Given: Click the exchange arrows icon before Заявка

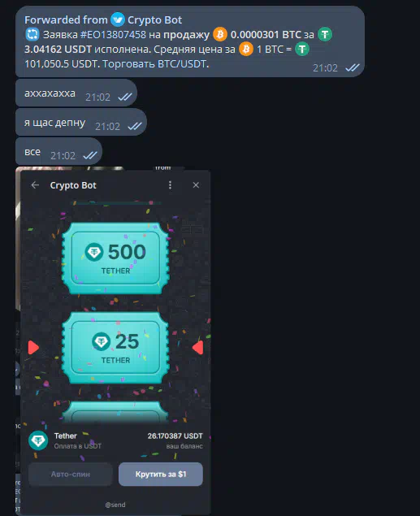Looking at the screenshot, I should [32, 34].
